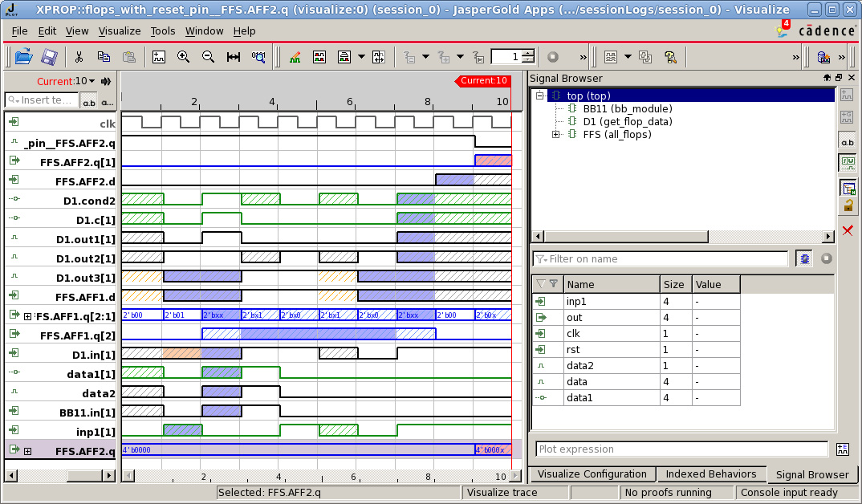Open the File menu
The width and height of the screenshot is (862, 504).
coord(19,31)
